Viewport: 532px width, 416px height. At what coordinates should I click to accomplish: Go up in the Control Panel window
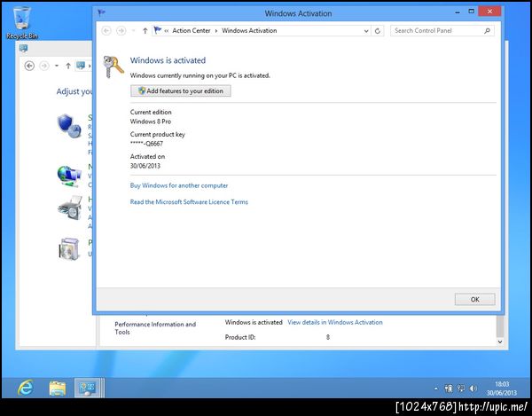[68, 66]
